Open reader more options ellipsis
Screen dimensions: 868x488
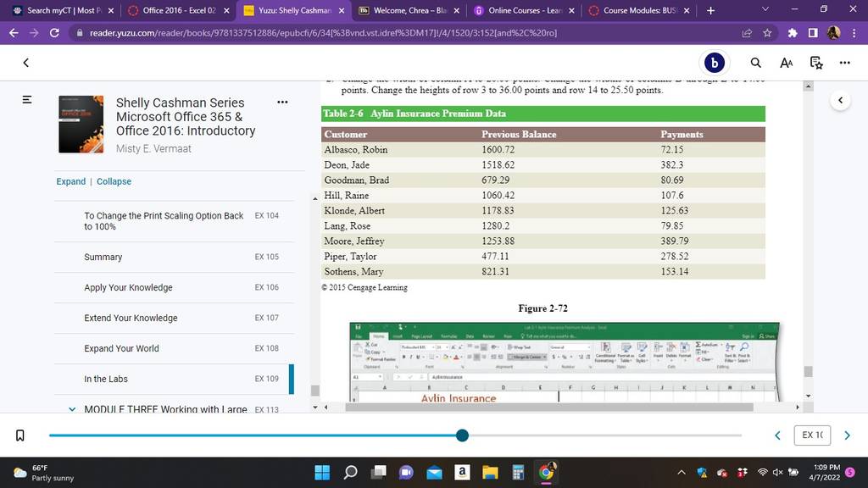point(845,63)
